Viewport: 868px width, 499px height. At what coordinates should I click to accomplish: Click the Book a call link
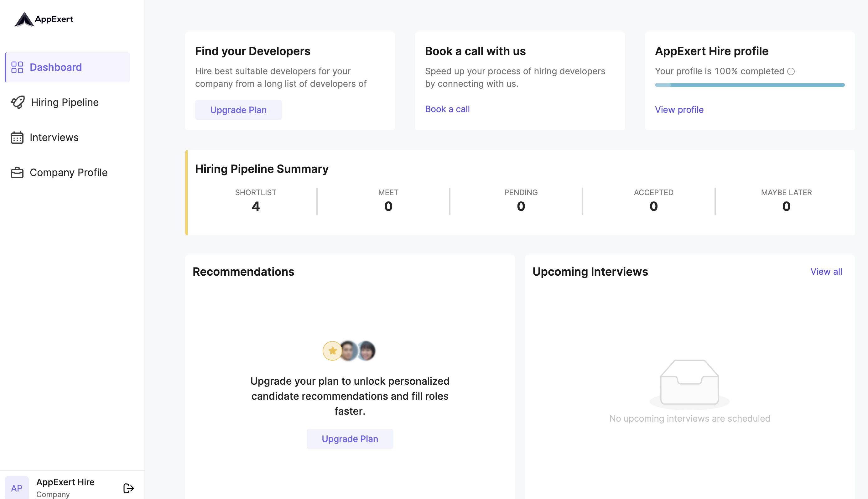coord(447,109)
